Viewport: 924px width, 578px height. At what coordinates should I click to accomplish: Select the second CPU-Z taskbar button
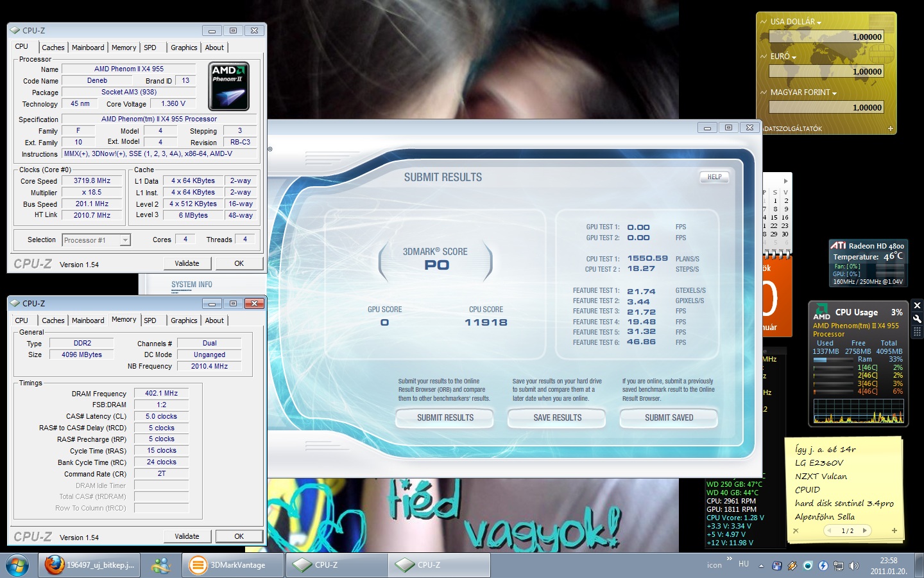tap(439, 565)
